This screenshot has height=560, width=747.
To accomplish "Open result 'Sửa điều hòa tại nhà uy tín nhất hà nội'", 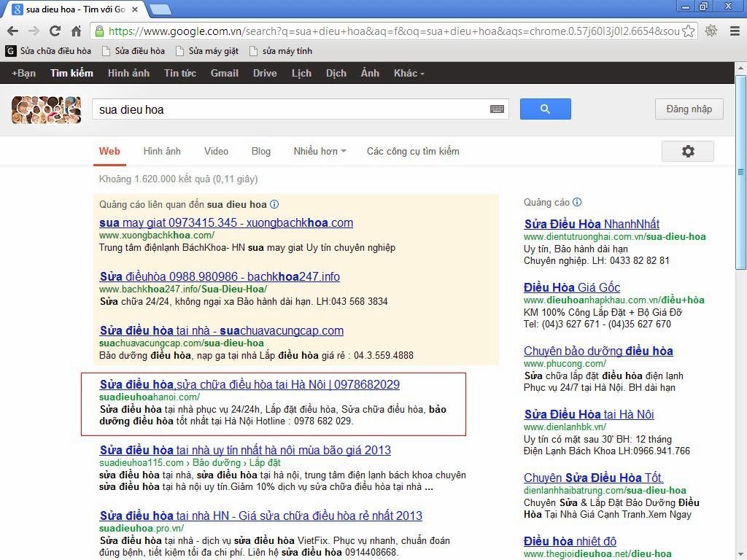I will 245,450.
